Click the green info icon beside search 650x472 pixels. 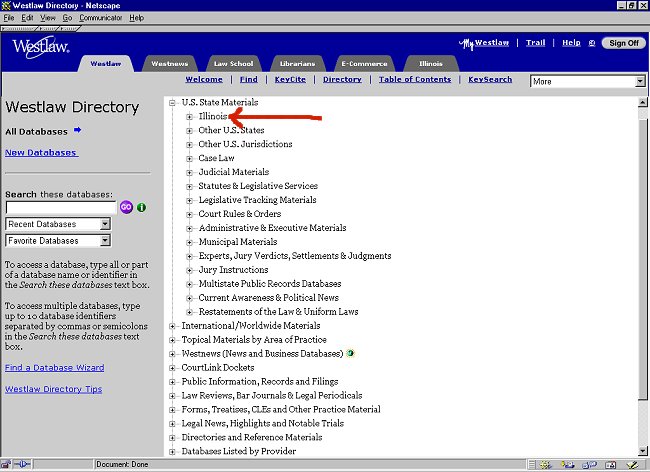pos(141,207)
